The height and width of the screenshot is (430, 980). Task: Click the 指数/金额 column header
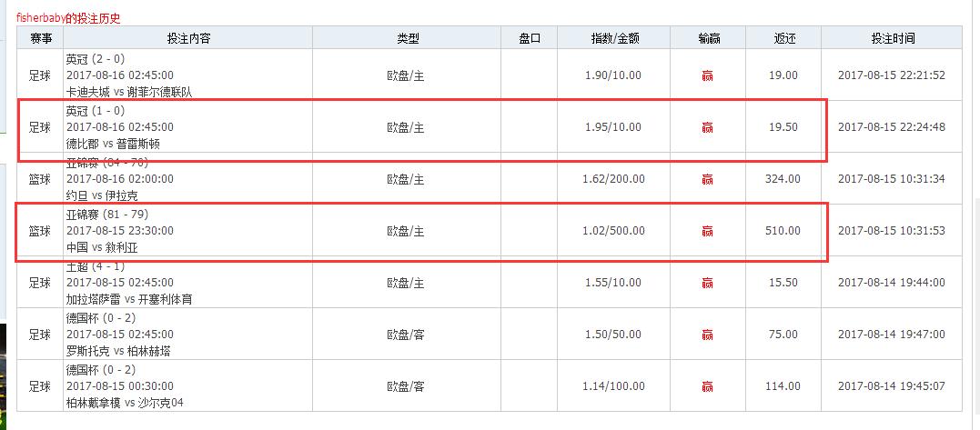pos(614,38)
